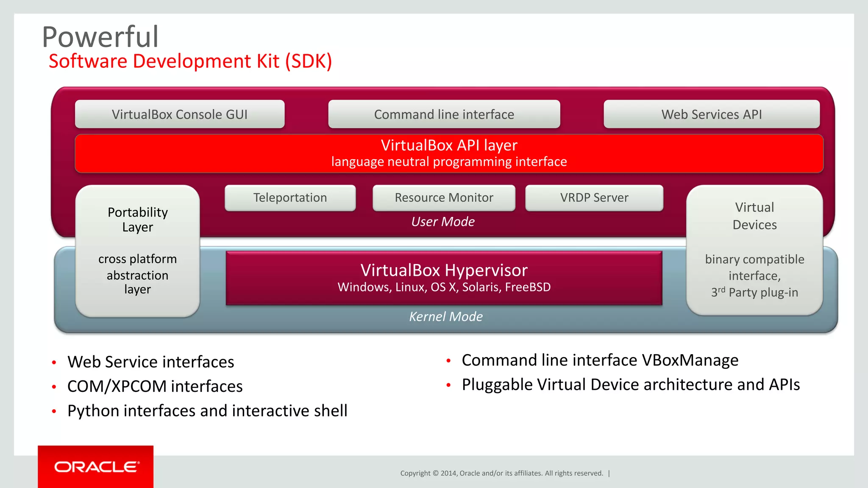Select the Virtual Devices block
Viewport: 868px width, 488px height.
[x=754, y=250]
